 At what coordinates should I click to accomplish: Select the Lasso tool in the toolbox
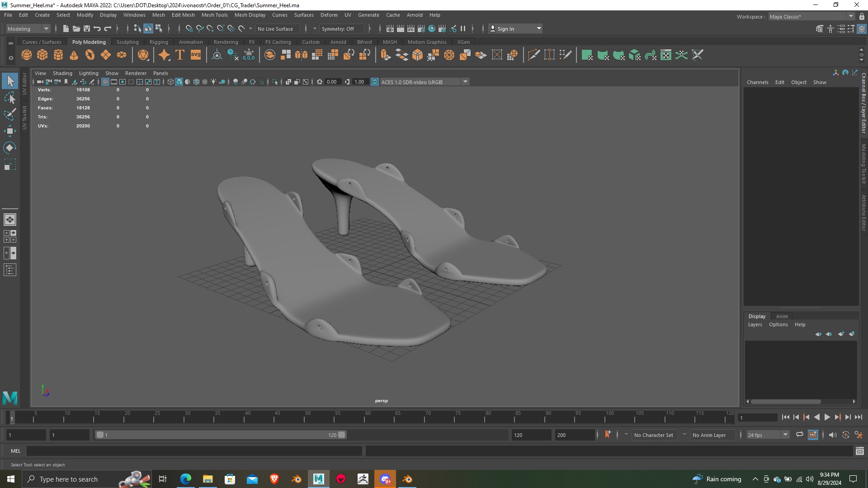click(10, 98)
